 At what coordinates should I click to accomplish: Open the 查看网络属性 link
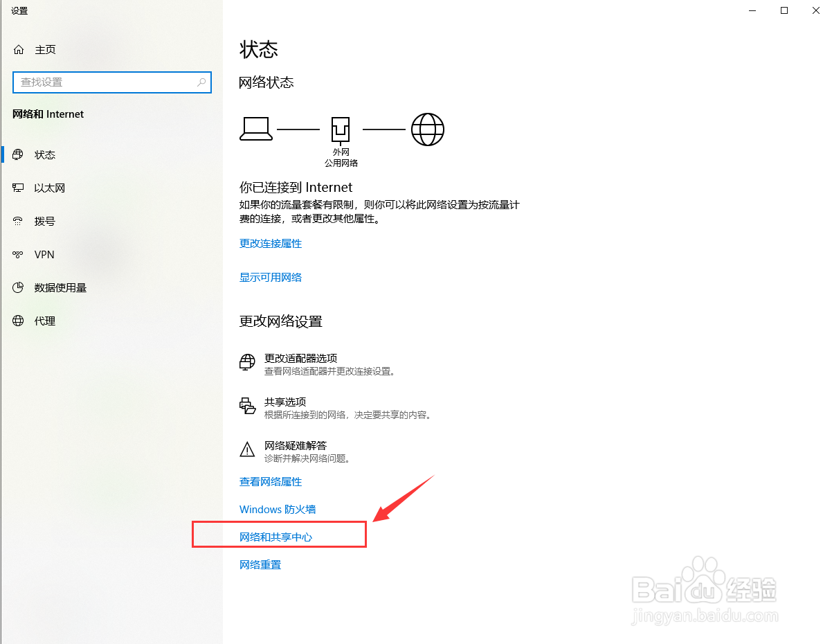(271, 482)
